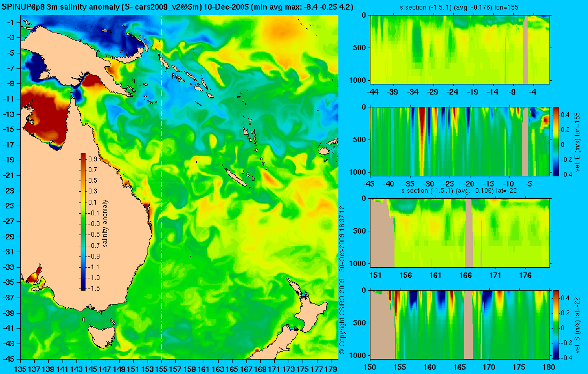Click "-45" on main map latitude axis

pyautogui.click(x=9, y=359)
